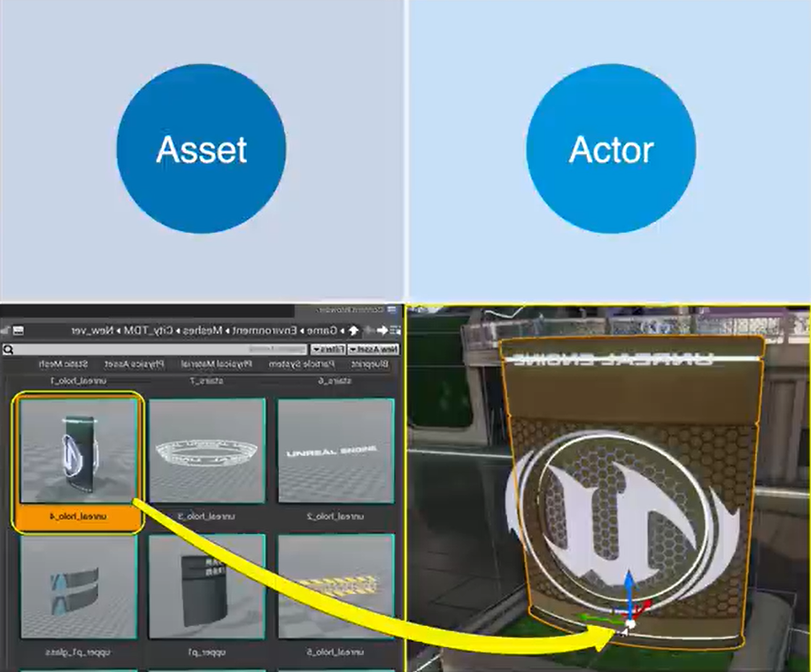Screen dimensions: 811x672
Task: Click the save icon beside the lock
Action: 18,330
